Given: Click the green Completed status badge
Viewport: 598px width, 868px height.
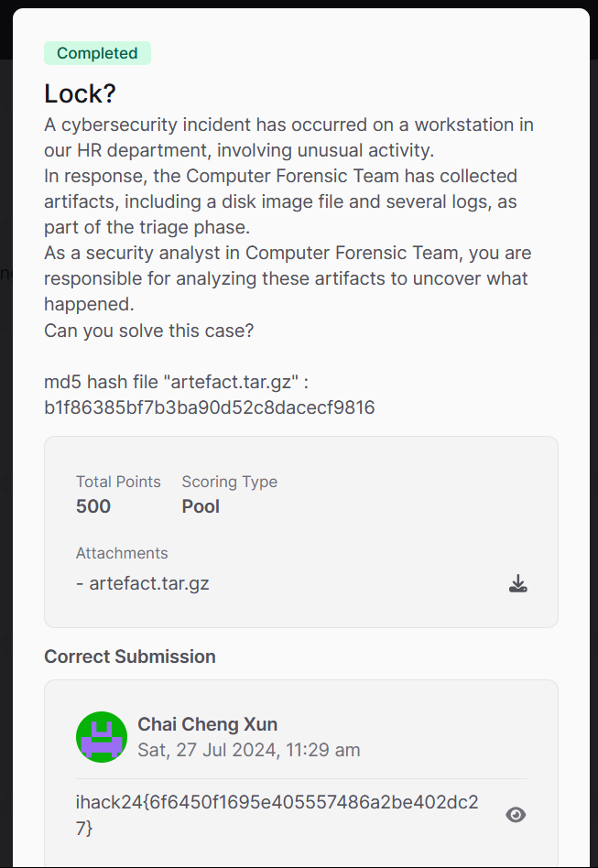Looking at the screenshot, I should (x=97, y=53).
